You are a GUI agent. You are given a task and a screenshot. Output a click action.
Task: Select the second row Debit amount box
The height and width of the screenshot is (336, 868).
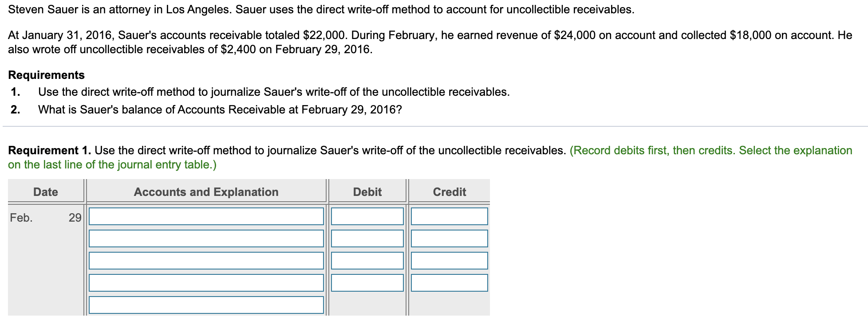coord(367,238)
